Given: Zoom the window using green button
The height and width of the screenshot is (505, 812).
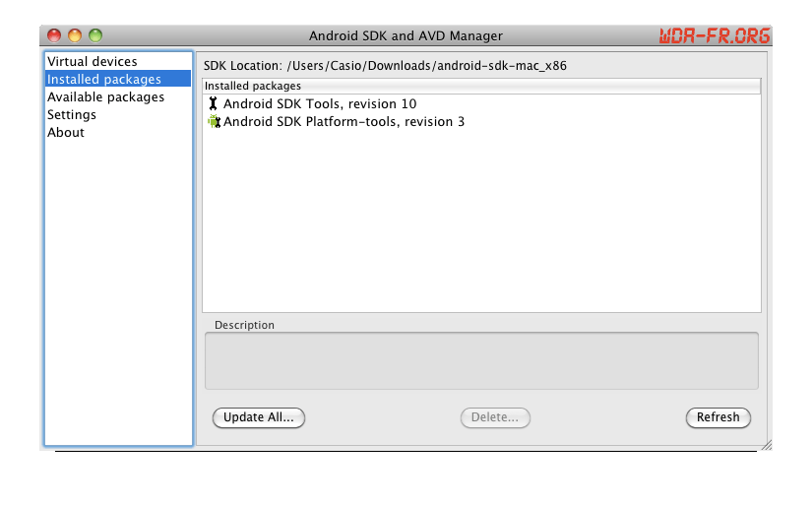Looking at the screenshot, I should [95, 35].
